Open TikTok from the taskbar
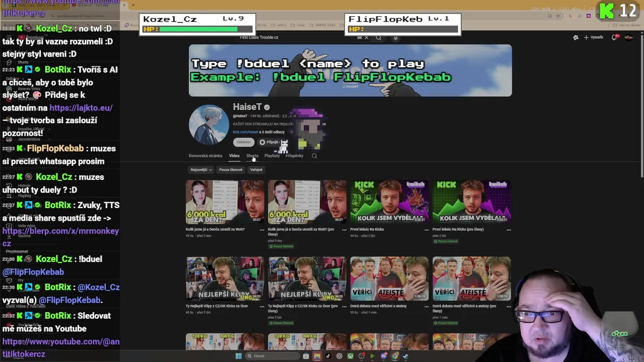Screen dimensions: 644x362 pos(328,356)
